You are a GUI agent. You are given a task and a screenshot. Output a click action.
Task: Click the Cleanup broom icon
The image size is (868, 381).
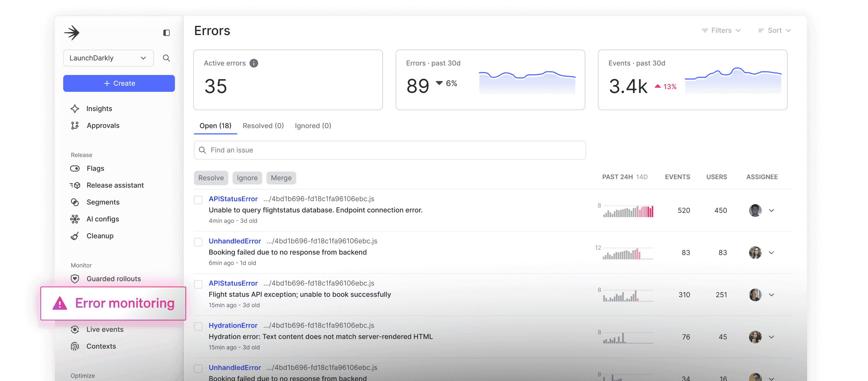pos(75,236)
